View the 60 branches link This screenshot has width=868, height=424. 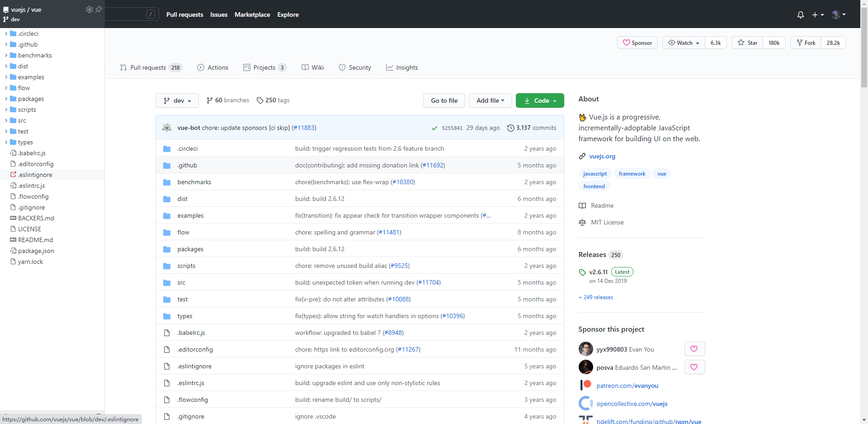point(228,100)
